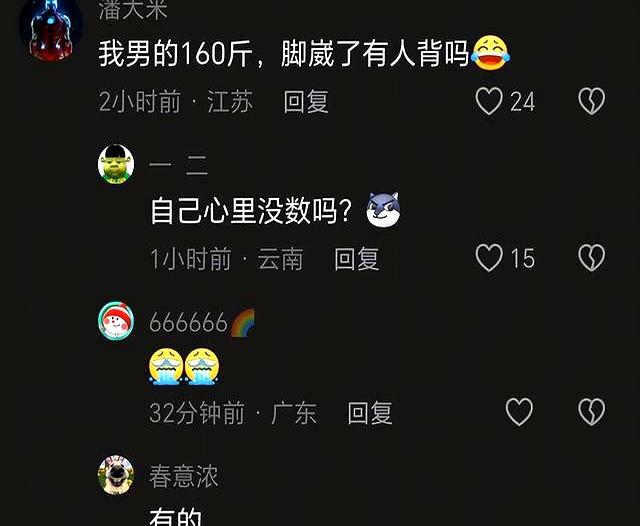Tap the two crying emojis comment
The width and height of the screenshot is (640, 526).
pos(184,366)
